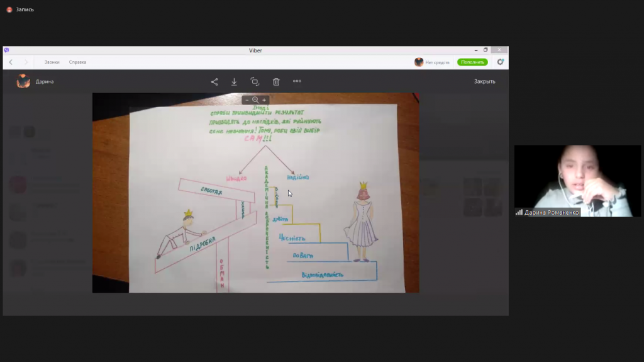Image resolution: width=644 pixels, height=362 pixels.
Task: Click the Нет средств balance label
Action: point(437,62)
